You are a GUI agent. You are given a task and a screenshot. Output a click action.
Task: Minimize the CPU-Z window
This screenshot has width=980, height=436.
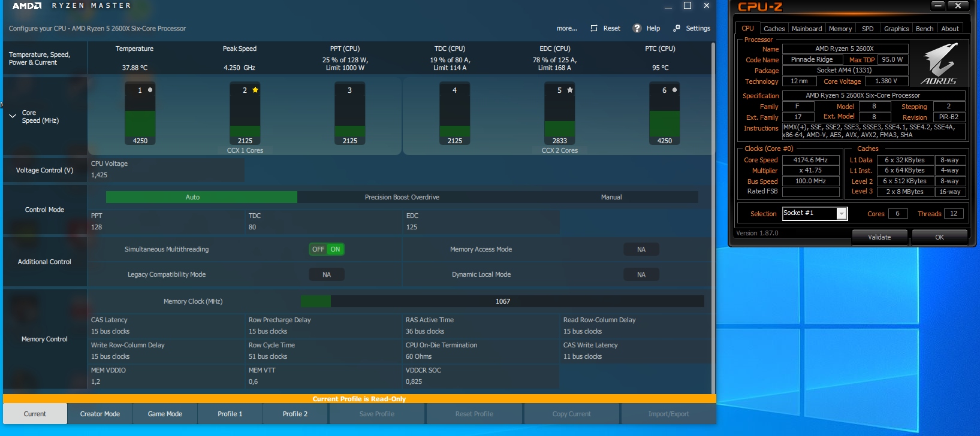938,5
